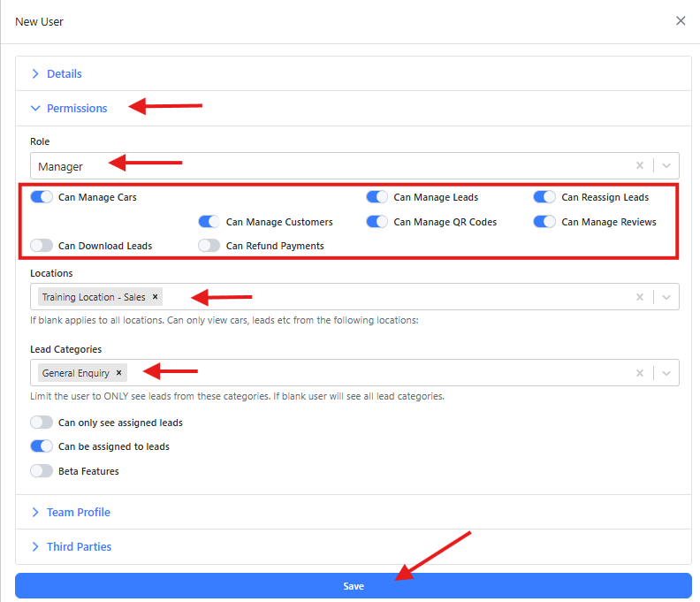Turn on Can only see assigned leads
The image size is (700, 602).
click(42, 423)
